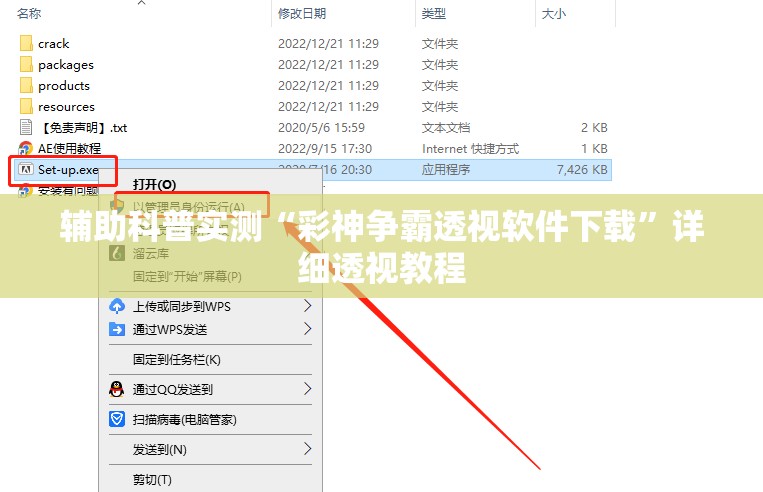The image size is (763, 492).
Task: Expand the 发送到(N) submenu arrow
Action: point(307,449)
